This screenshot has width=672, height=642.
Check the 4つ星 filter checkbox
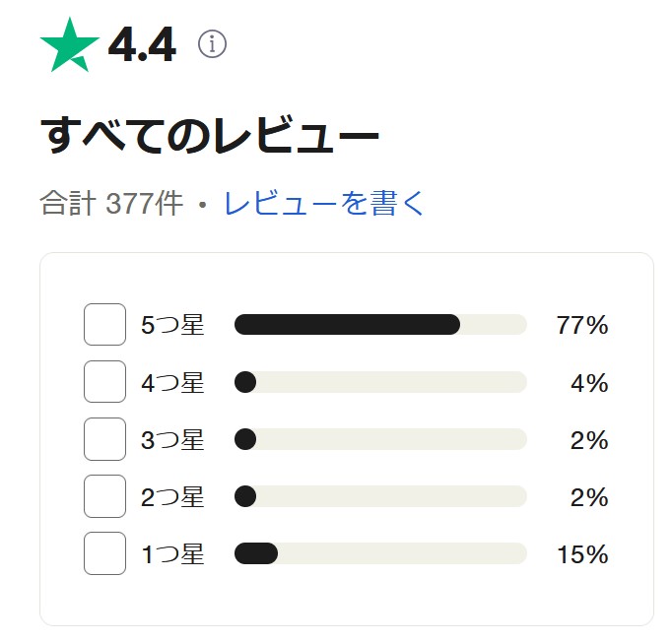(105, 382)
